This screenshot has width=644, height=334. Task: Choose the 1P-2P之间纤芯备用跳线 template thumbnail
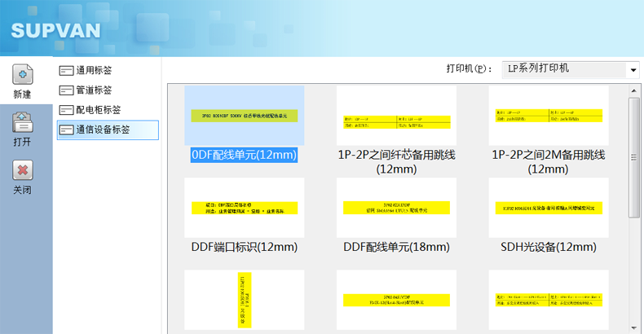pos(396,116)
